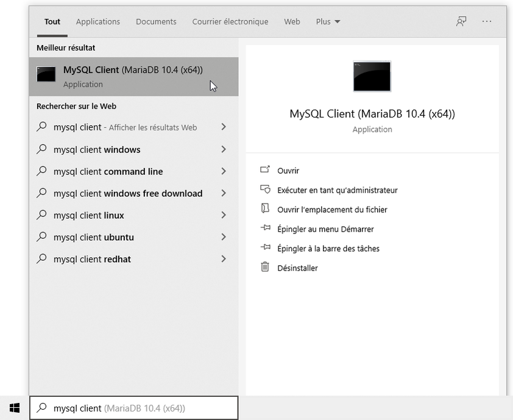This screenshot has height=420, width=513.
Task: Click the 'mysql client' taskbar search field
Action: [134, 408]
